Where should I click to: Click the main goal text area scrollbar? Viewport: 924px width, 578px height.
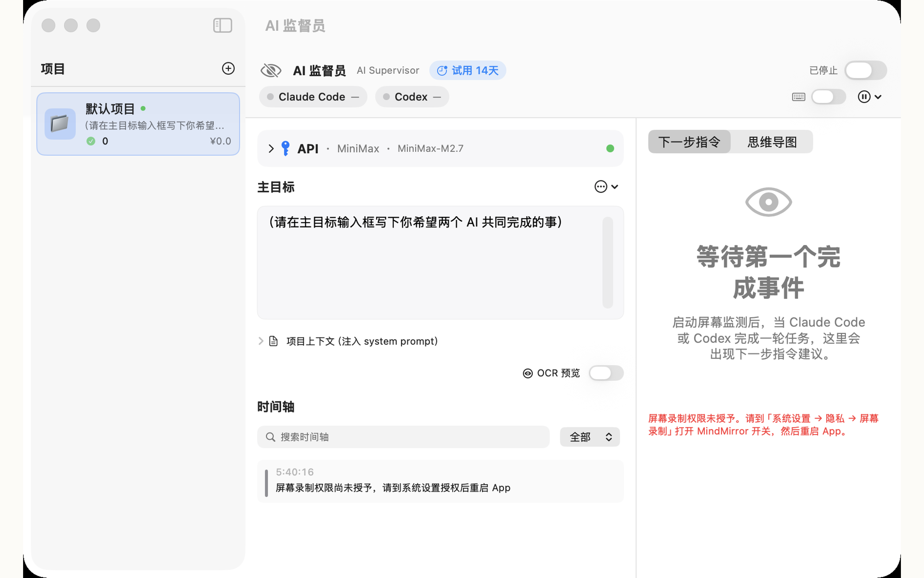click(607, 262)
